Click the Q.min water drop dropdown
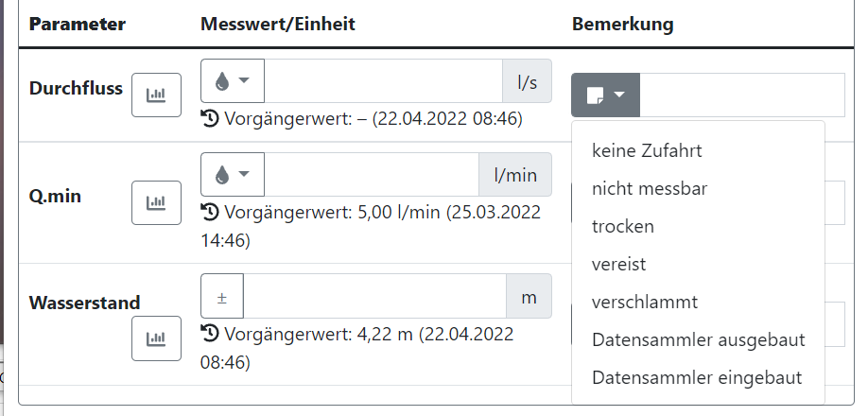868x416 pixels. pos(233,174)
